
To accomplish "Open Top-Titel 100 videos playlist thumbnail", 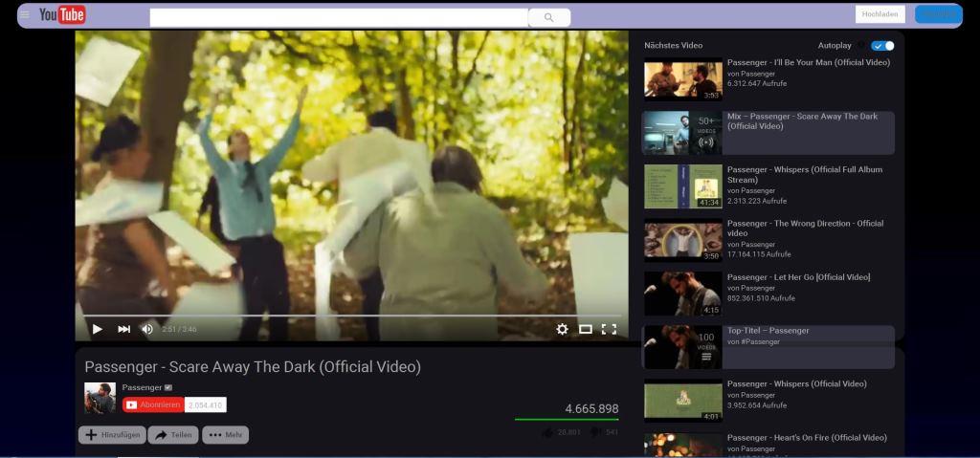I will [683, 347].
